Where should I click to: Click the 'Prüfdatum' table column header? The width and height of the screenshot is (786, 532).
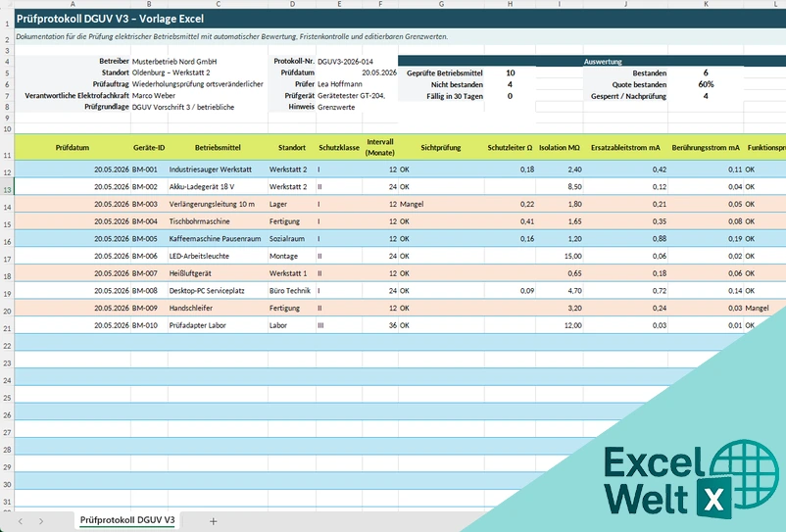pyautogui.click(x=73, y=147)
